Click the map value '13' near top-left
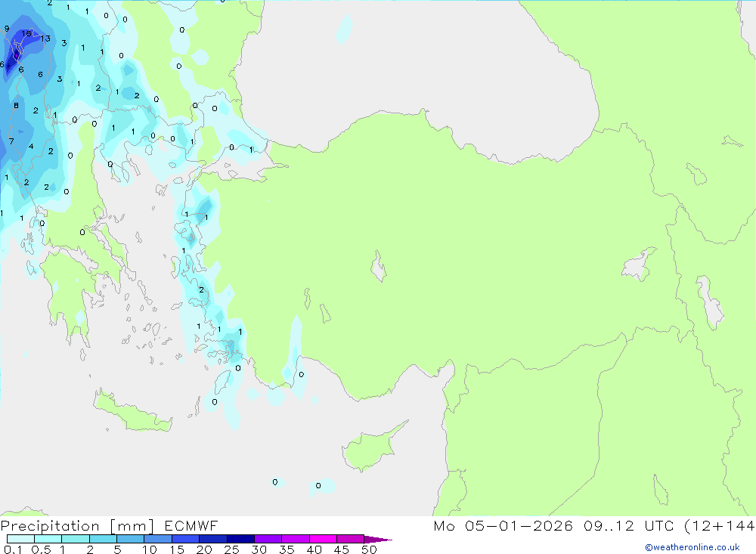Viewport: 756px width, 554px height. (x=45, y=39)
